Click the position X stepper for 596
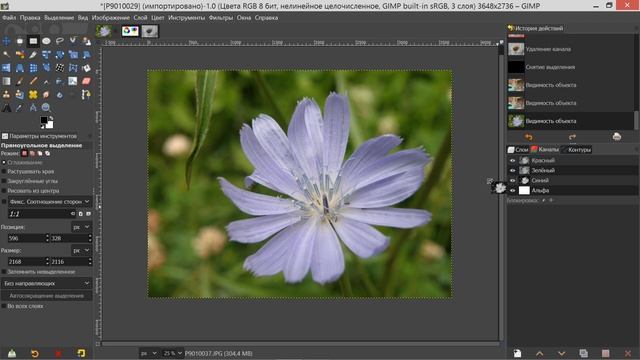 [47, 238]
